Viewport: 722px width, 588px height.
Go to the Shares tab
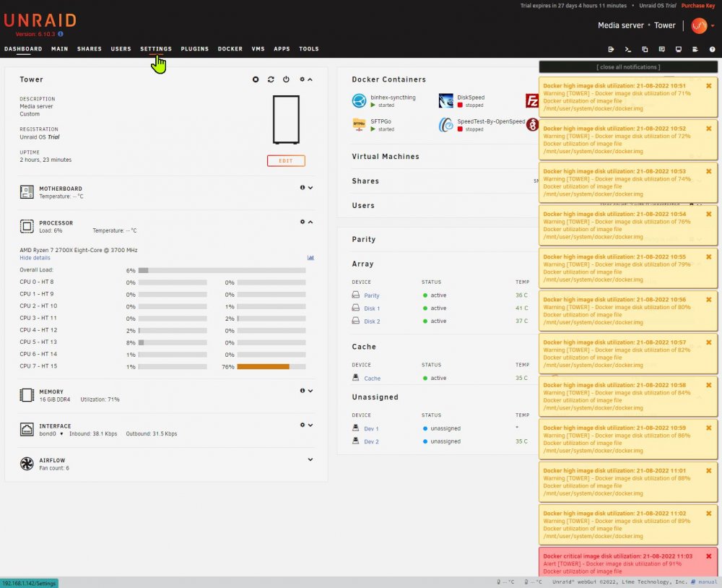coord(90,49)
